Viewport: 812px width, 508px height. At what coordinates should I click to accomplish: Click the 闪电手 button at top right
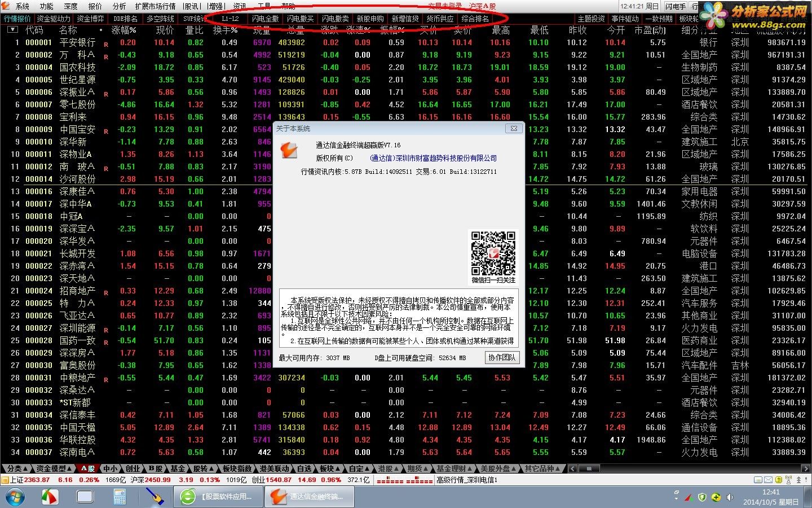point(675,6)
